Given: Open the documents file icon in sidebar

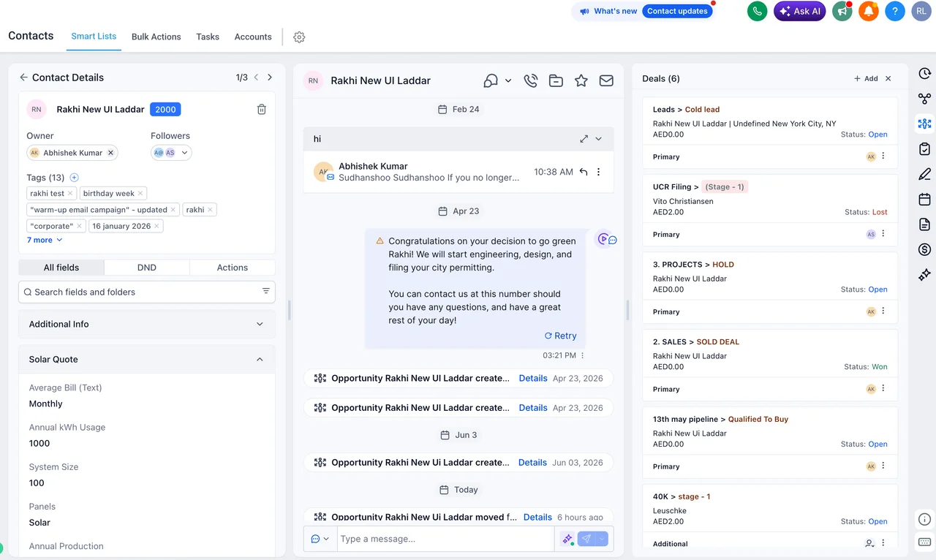Looking at the screenshot, I should point(924,224).
